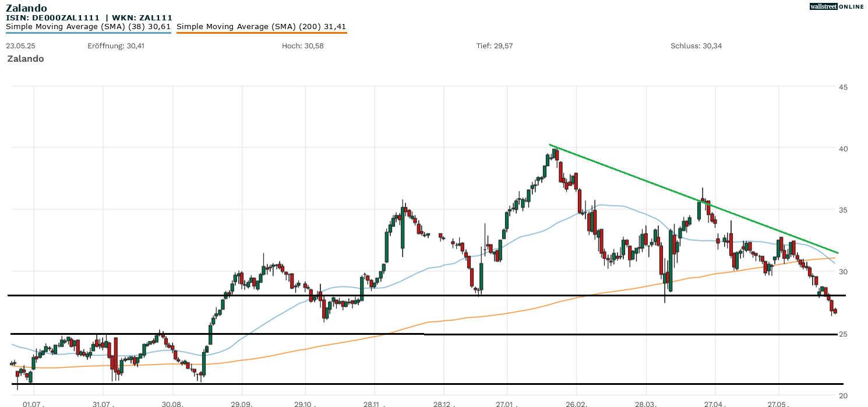868x407 pixels.
Task: Click the 27.05. date axis label
Action: click(x=778, y=404)
